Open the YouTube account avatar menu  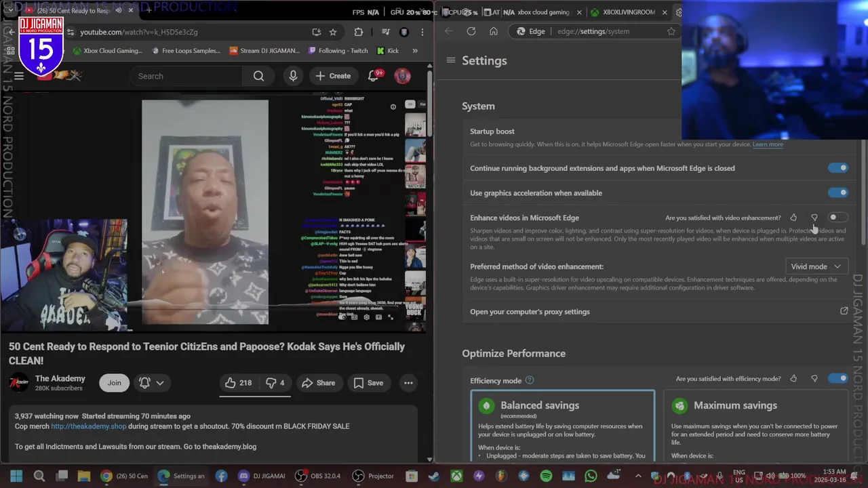click(x=403, y=76)
